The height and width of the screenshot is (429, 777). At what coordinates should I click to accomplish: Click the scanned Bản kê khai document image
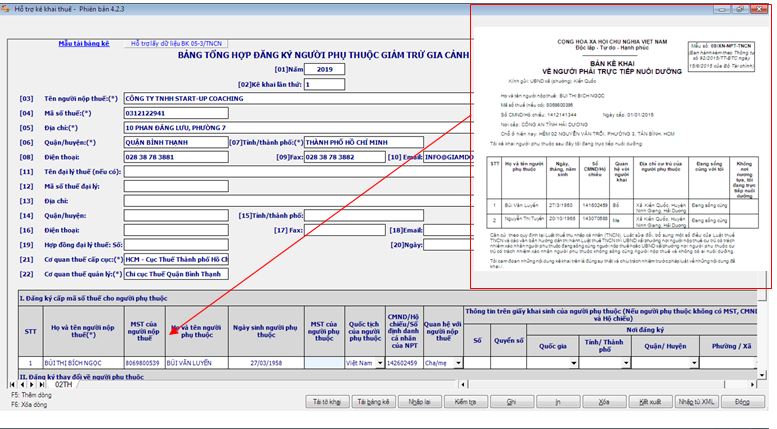(621, 150)
